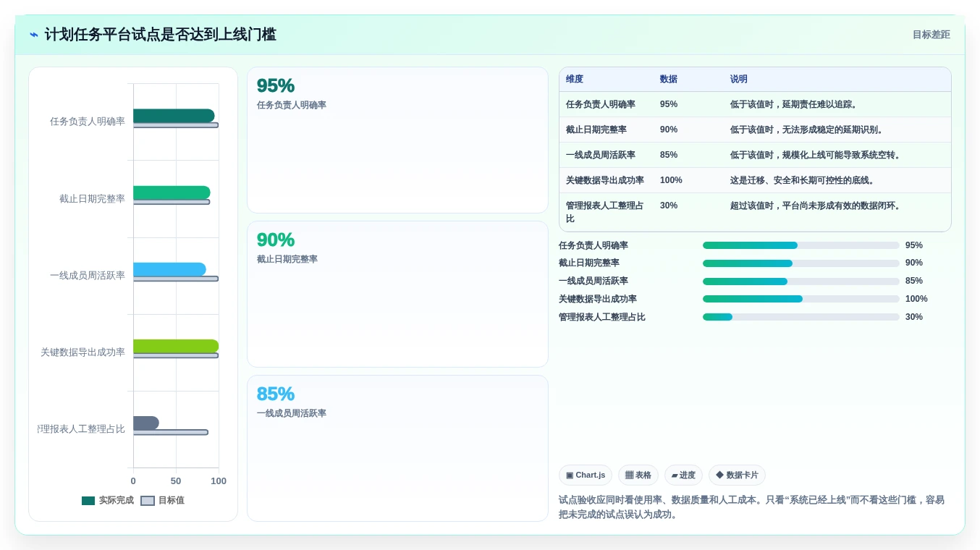Select the 进度 tag chip
980x550 pixels.
pyautogui.click(x=683, y=475)
